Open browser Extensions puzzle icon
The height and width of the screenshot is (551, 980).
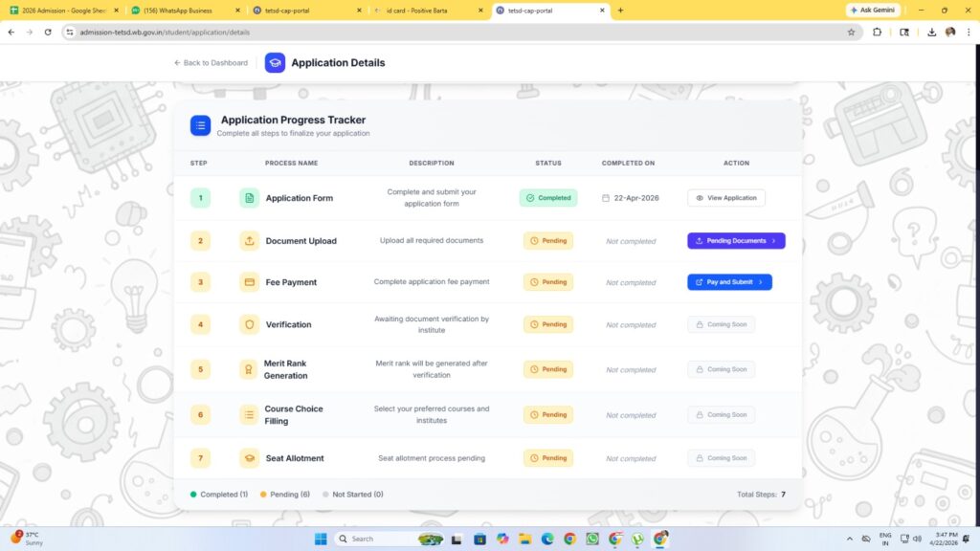click(x=878, y=32)
